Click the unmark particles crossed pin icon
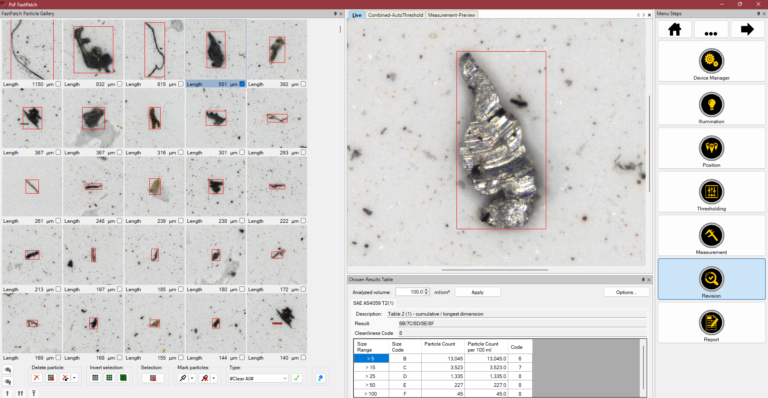Screen dimensions: 768x398 205,378
